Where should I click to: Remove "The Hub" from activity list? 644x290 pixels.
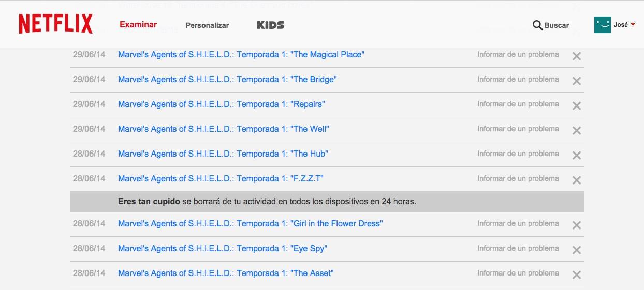point(577,155)
